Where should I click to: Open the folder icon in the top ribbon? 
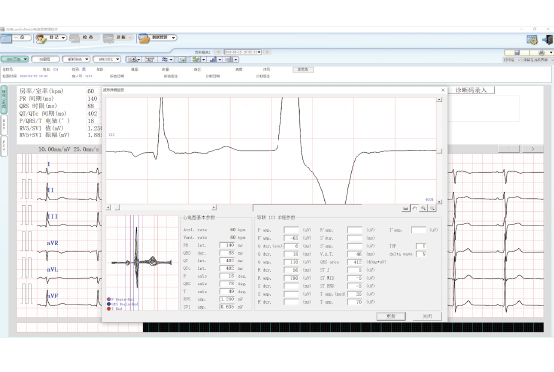coord(144,39)
